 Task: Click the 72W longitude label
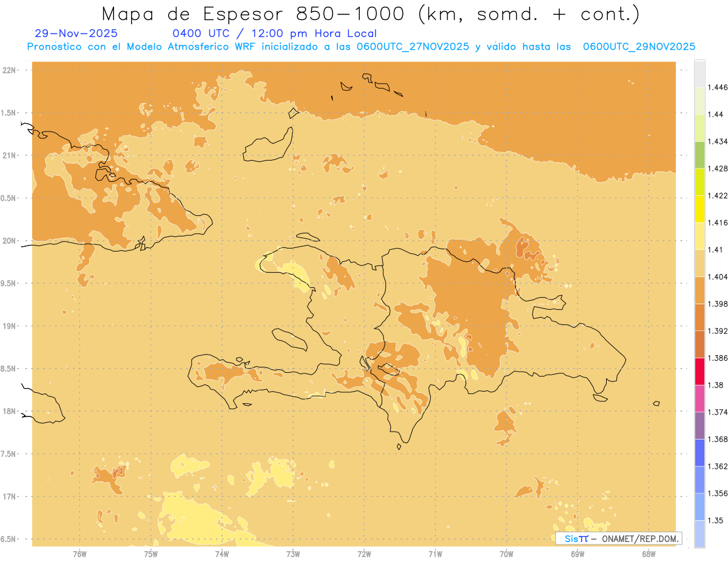click(364, 554)
